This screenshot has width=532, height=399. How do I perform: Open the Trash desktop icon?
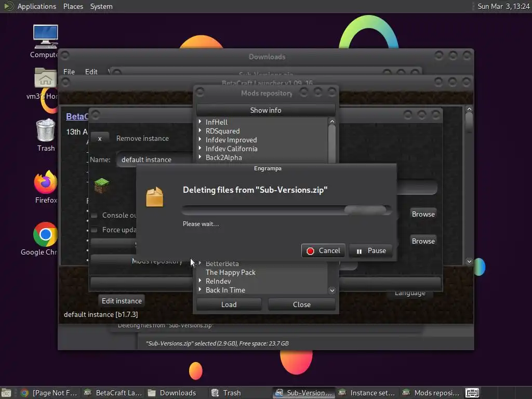[x=46, y=130]
